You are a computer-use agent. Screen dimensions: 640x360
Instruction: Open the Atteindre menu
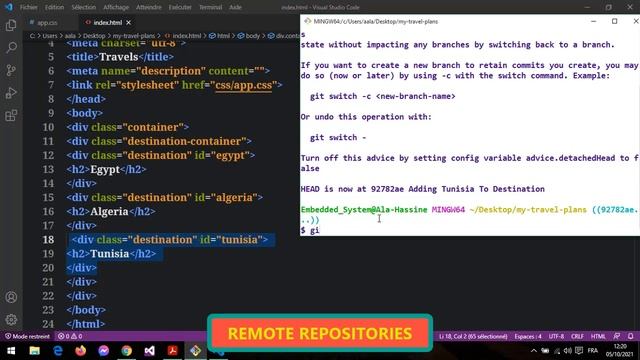pyautogui.click(x=149, y=7)
